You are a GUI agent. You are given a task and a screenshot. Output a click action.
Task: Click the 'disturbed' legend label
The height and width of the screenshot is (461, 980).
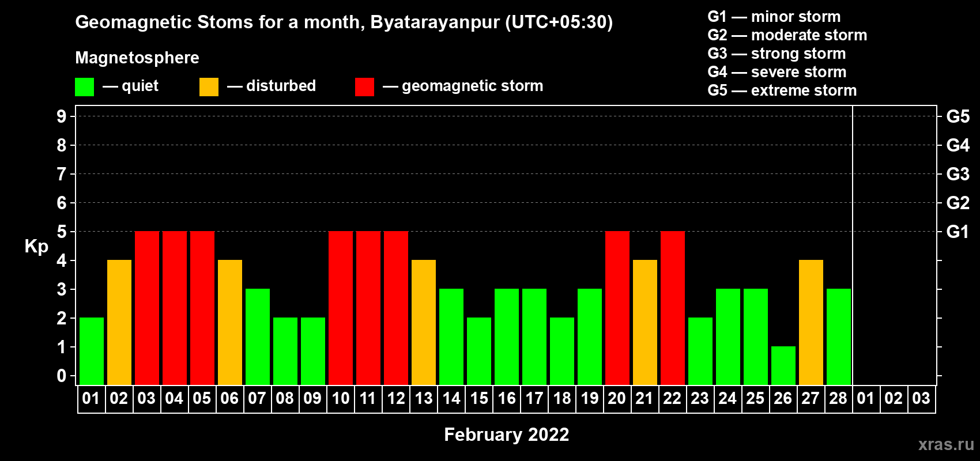click(281, 86)
